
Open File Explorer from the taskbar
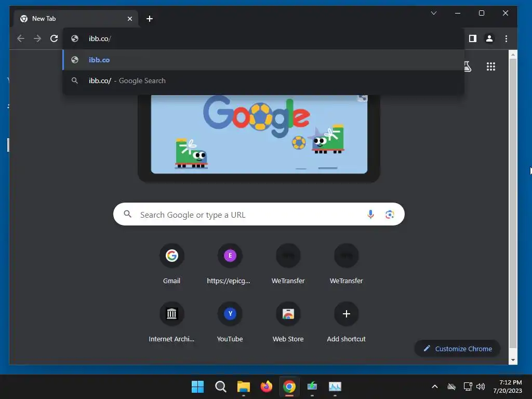coord(243,387)
